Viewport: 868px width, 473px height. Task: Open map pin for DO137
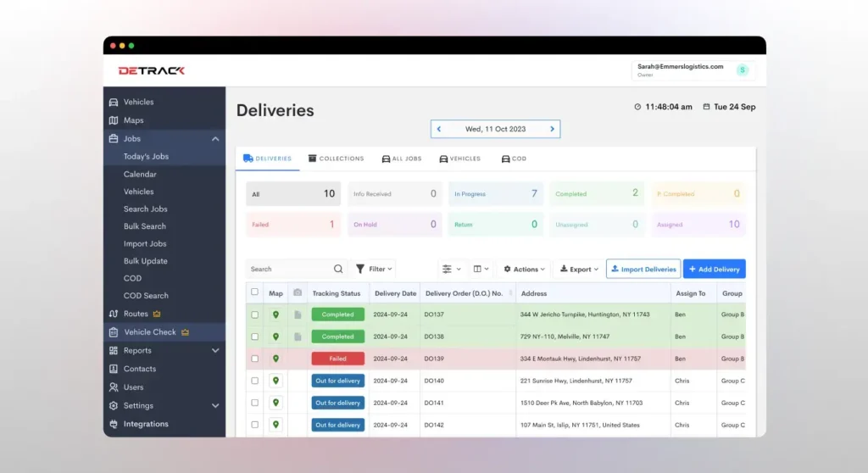(275, 314)
